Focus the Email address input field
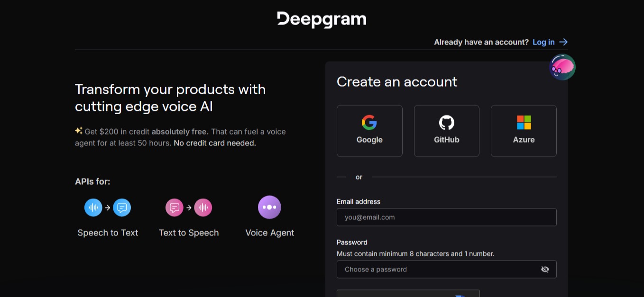This screenshot has width=644, height=297. [447, 217]
